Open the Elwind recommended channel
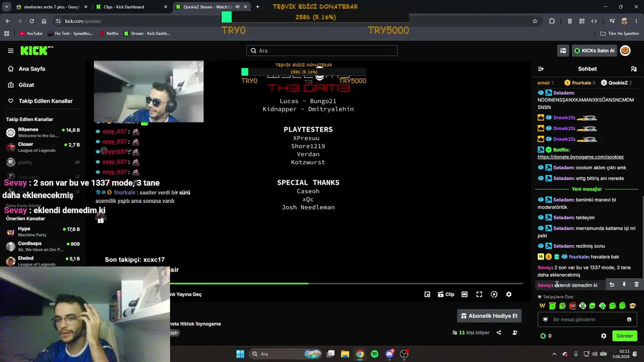Viewport: 644px width, 362px height. tap(43, 261)
